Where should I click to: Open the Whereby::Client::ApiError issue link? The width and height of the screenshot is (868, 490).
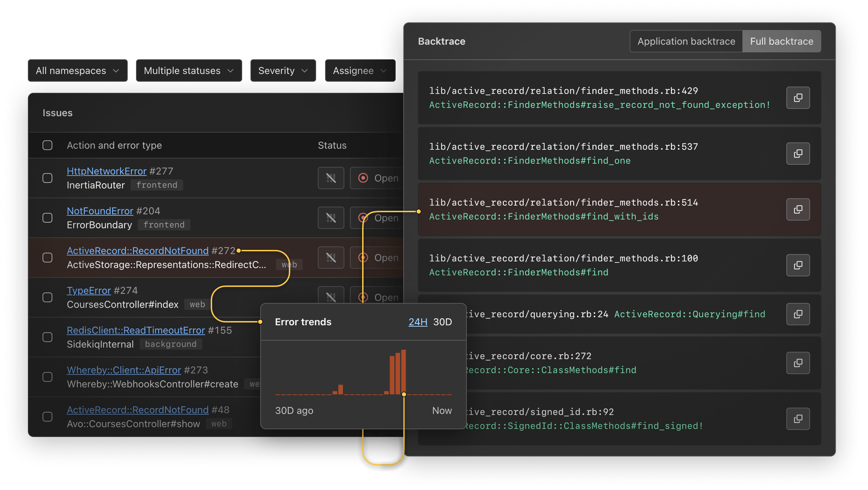pos(124,370)
